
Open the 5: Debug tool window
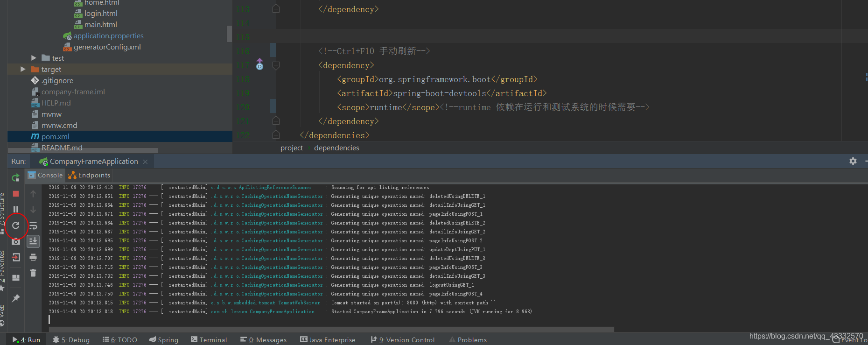pos(71,340)
